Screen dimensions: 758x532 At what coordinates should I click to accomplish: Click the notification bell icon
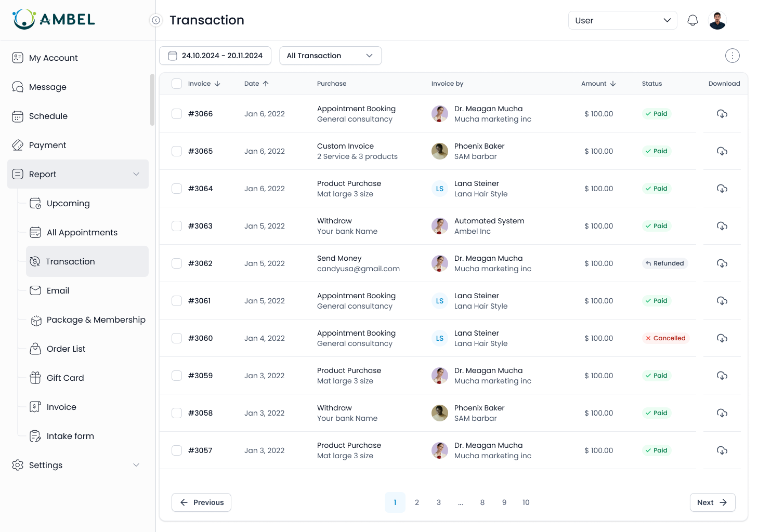point(692,20)
